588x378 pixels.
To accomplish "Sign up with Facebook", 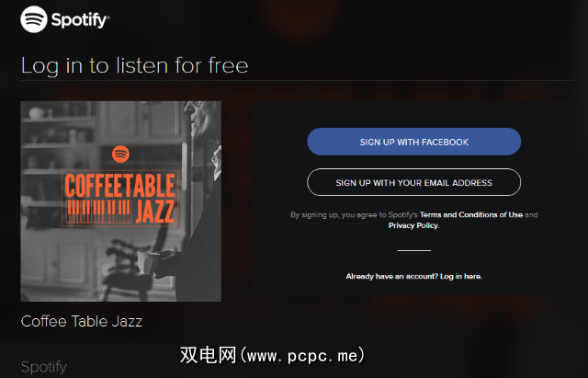I will point(414,142).
